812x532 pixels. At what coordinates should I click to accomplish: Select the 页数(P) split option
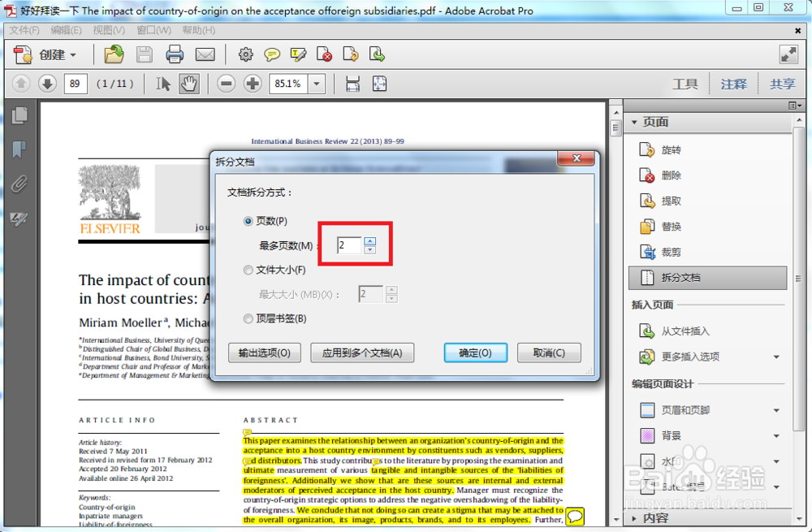click(248, 220)
